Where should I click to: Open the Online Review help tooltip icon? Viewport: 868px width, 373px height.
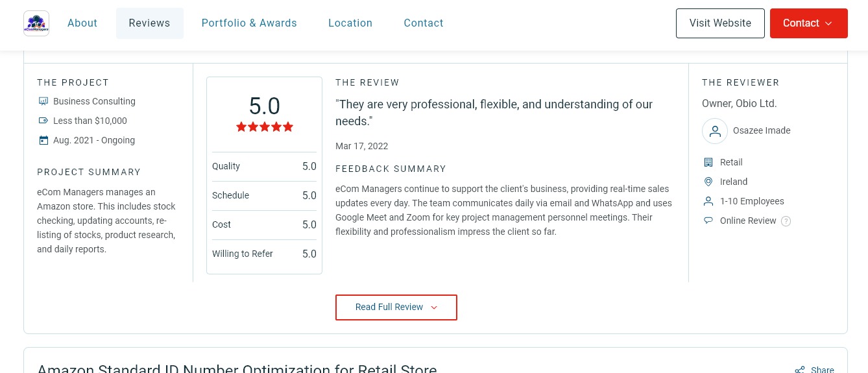[786, 221]
